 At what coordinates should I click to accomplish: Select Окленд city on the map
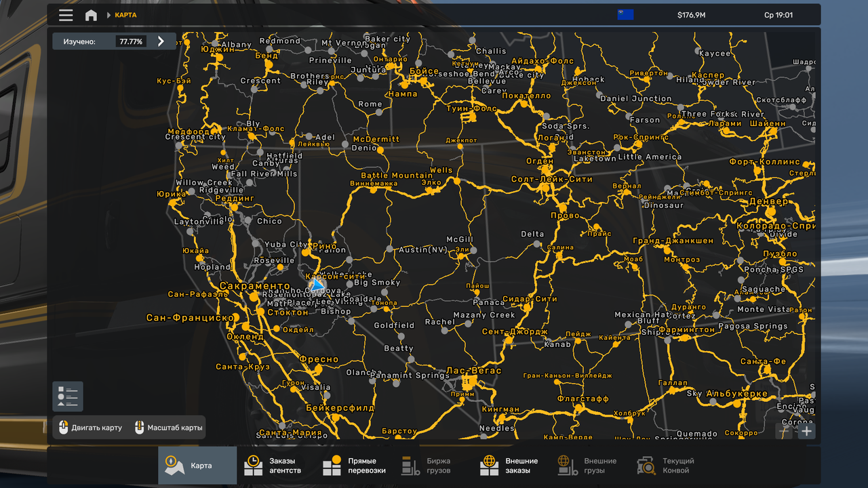pos(245,336)
